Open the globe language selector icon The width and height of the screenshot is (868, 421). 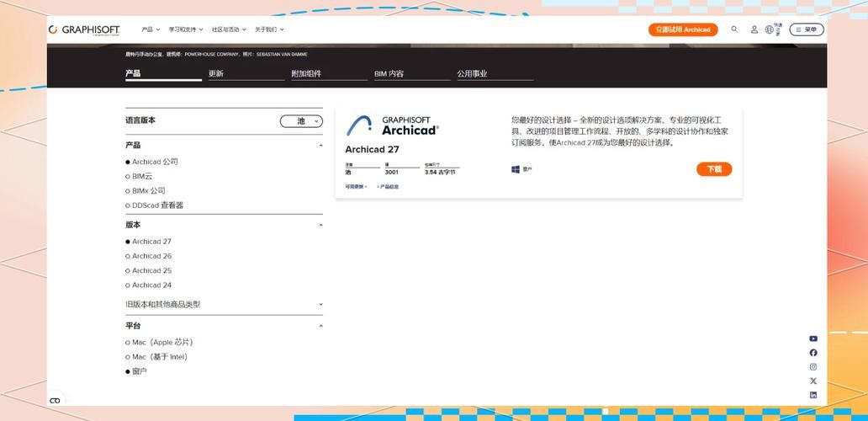pos(769,29)
